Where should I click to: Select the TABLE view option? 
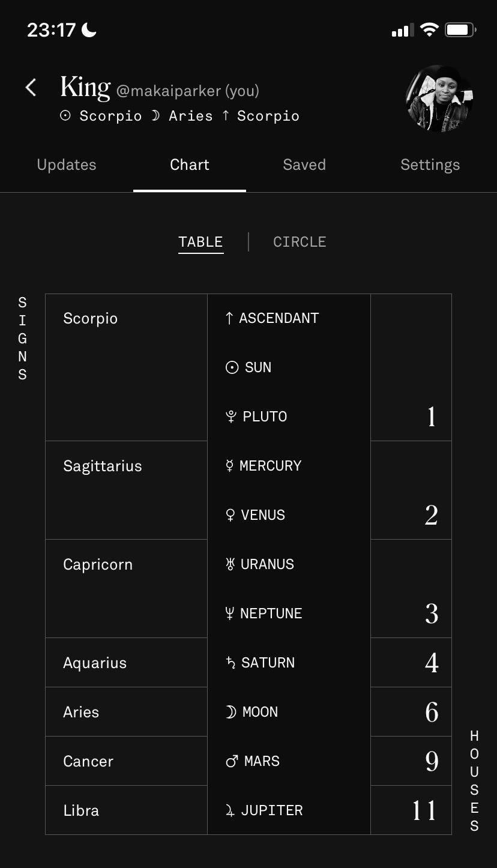pyautogui.click(x=200, y=242)
